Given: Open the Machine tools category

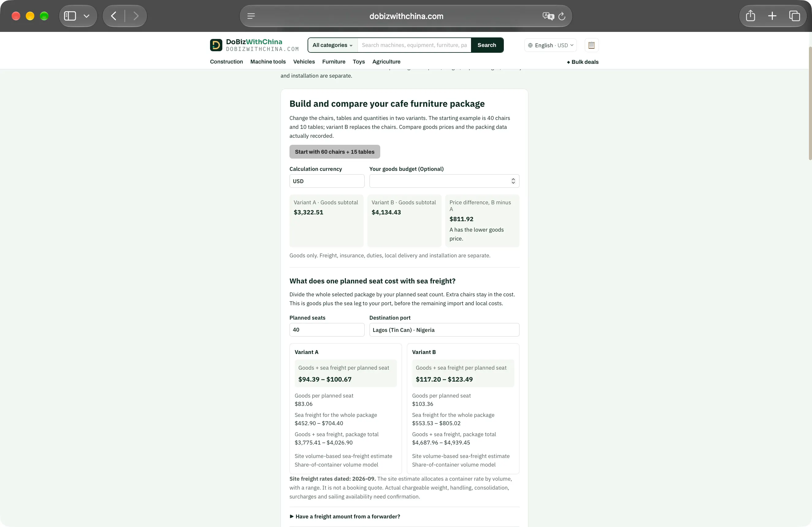Looking at the screenshot, I should coord(268,61).
